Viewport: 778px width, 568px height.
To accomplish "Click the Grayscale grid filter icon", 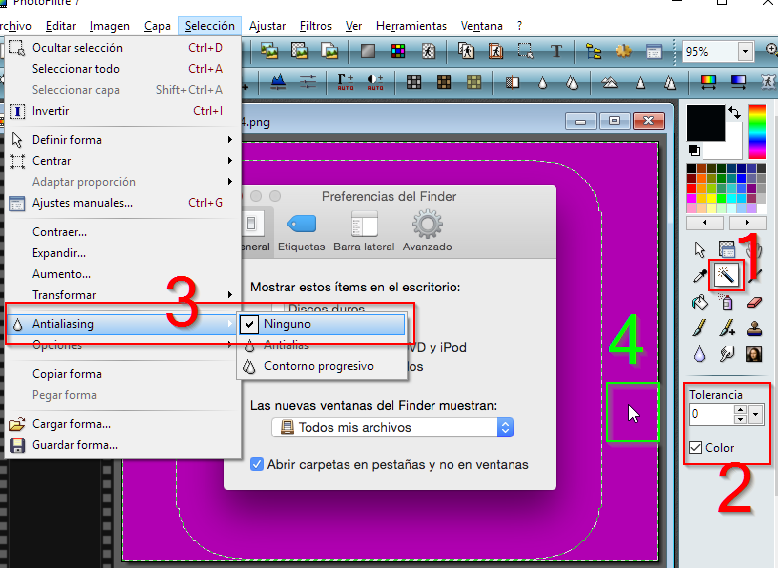I will click(414, 82).
